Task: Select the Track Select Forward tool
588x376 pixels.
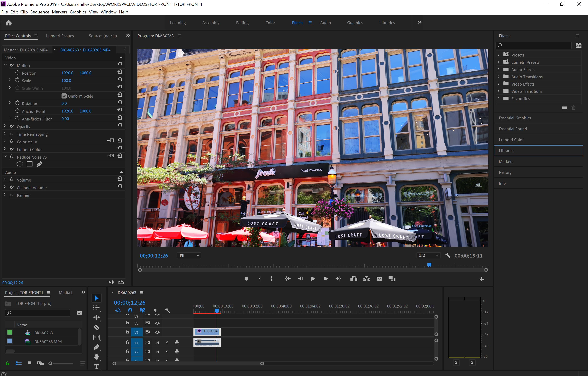Action: click(96, 307)
